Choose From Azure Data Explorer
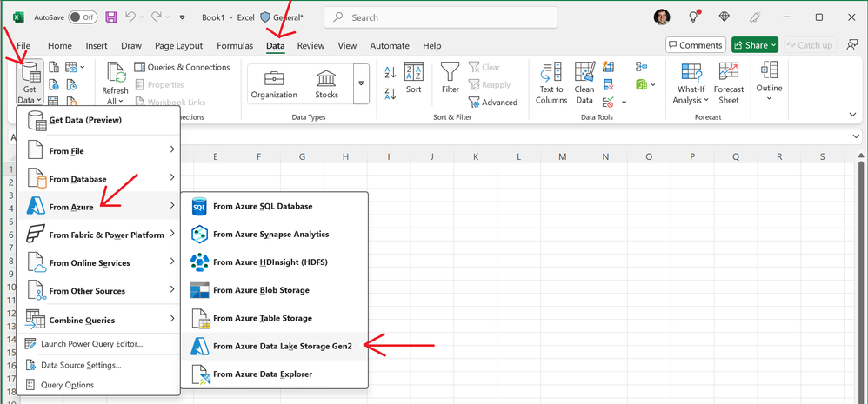868x404 pixels. click(275, 374)
